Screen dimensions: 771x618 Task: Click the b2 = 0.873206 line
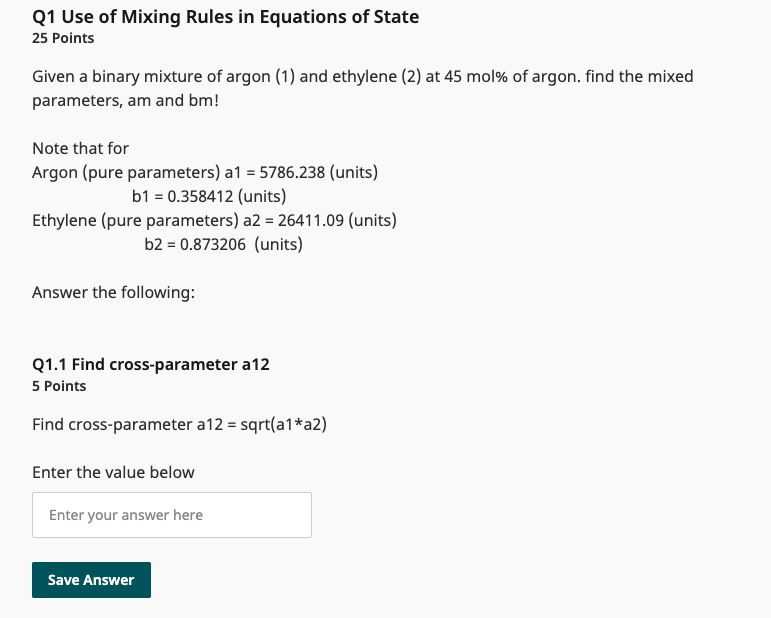click(x=223, y=244)
